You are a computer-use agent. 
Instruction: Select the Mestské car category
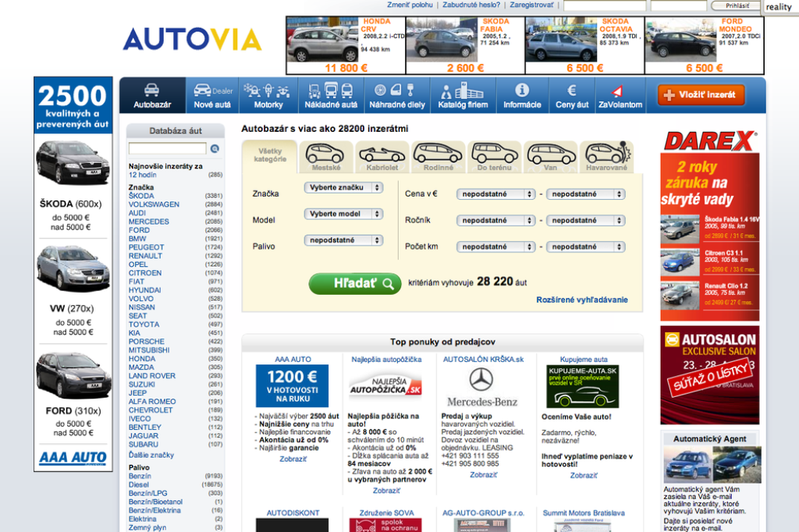point(325,157)
